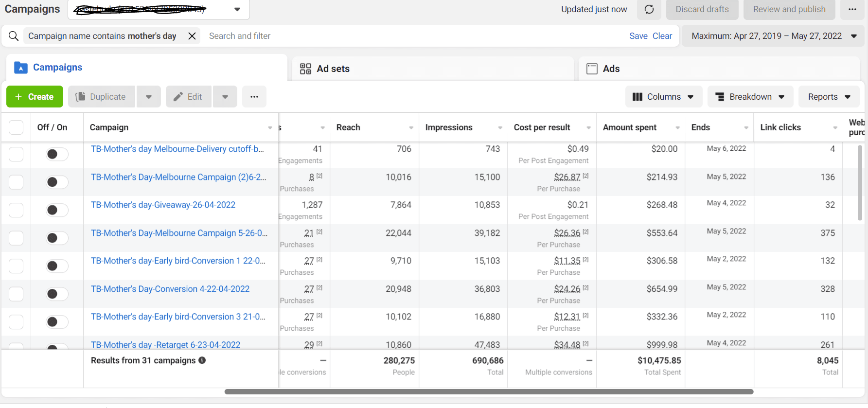868x408 pixels.
Task: Check the Melbourne-Delivery cutoff campaign row
Action: point(16,154)
